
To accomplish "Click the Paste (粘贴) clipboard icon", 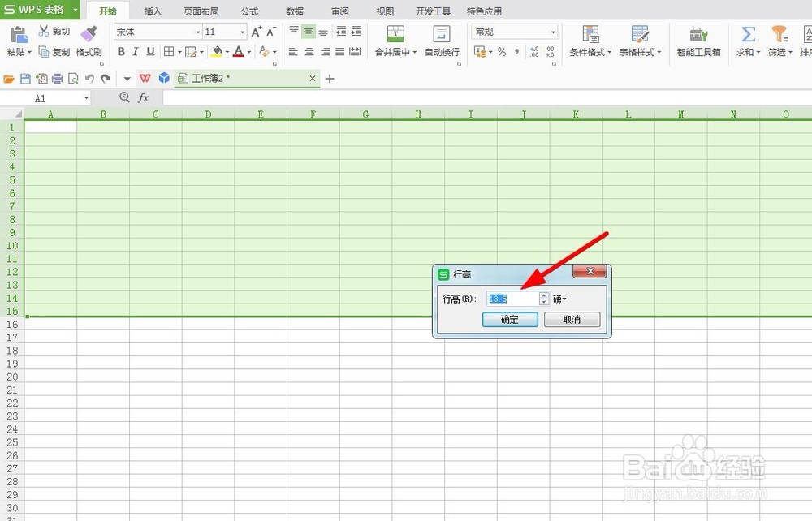I will (19, 34).
